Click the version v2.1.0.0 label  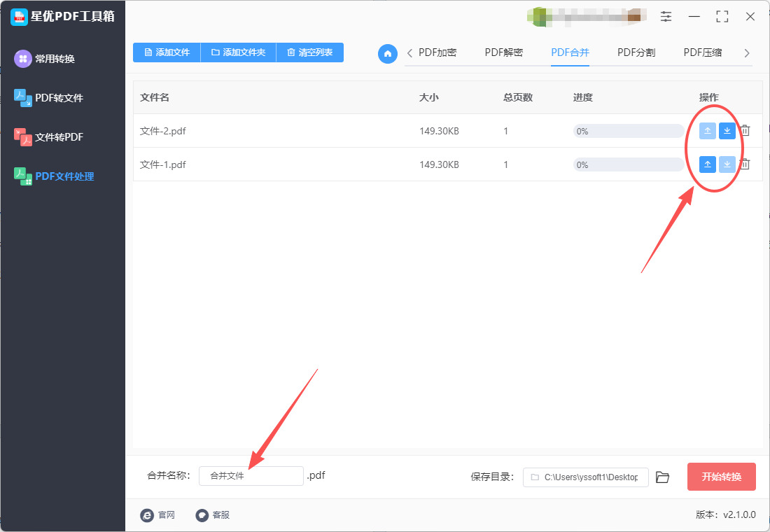coord(726,514)
